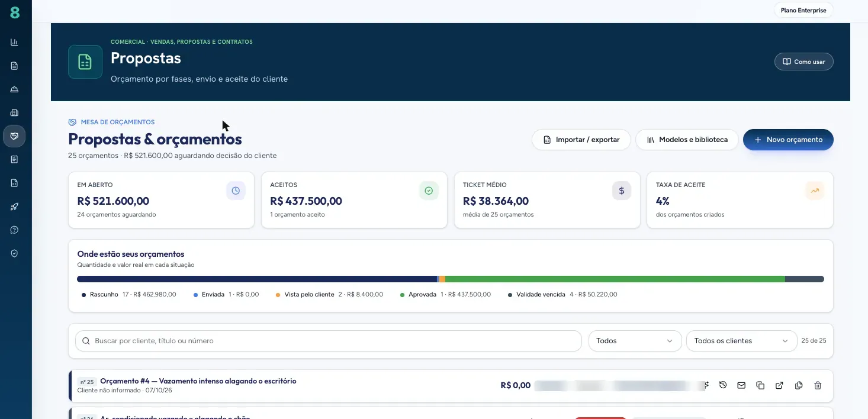Open the building icon in sidebar
Viewport: 868px width, 419px height.
14,112
